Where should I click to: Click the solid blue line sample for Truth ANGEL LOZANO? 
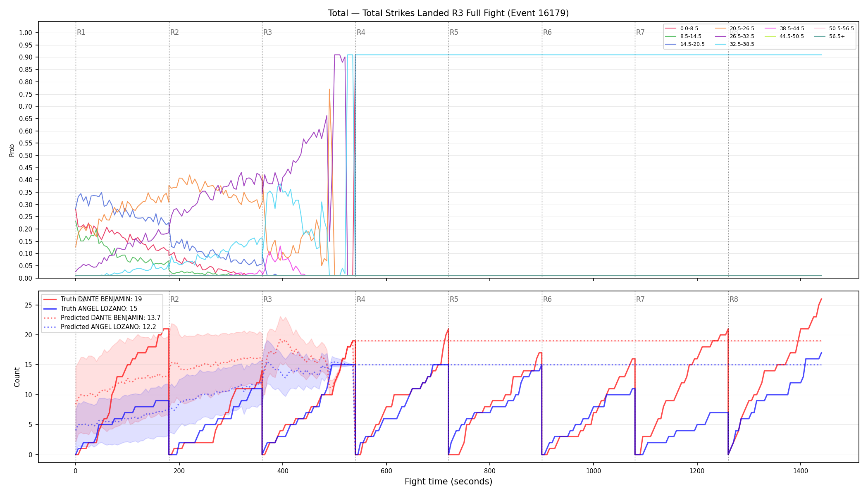(50, 309)
